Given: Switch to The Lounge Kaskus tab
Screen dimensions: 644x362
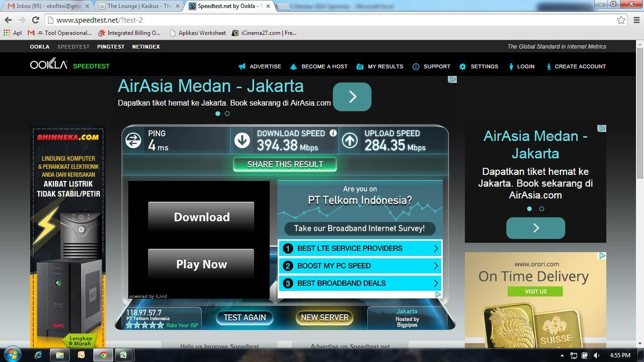Looking at the screenshot, I should point(138,6).
